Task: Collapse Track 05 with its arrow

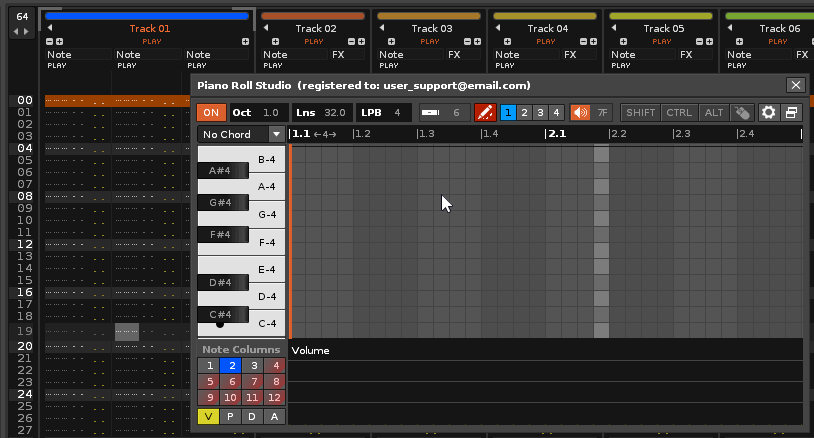Action: 614,28
